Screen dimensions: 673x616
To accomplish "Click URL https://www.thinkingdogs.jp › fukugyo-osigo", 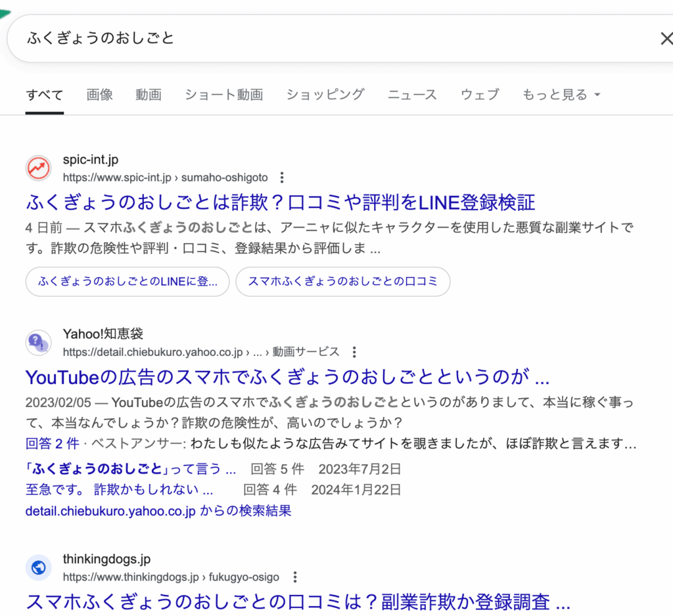I will [x=171, y=577].
